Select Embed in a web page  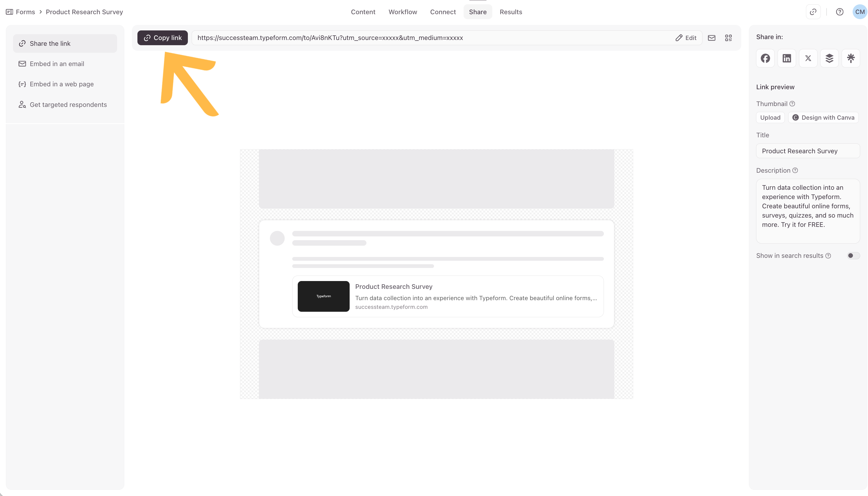tap(61, 84)
